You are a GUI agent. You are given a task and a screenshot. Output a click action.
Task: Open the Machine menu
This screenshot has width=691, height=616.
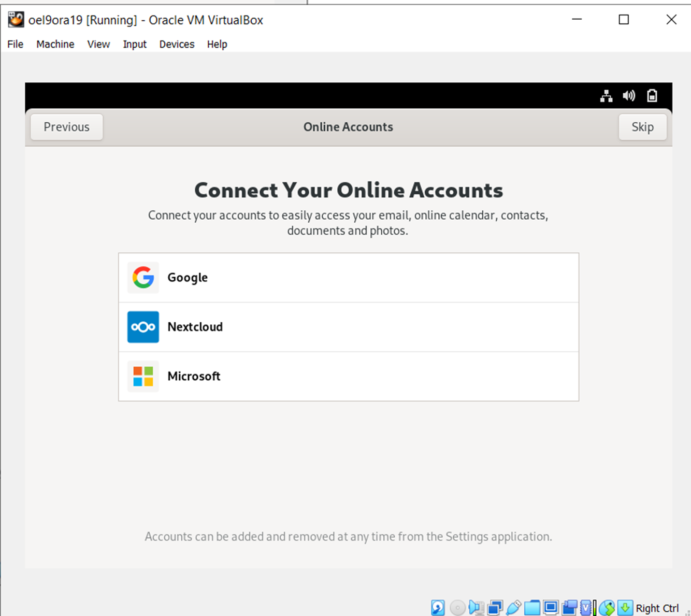55,44
